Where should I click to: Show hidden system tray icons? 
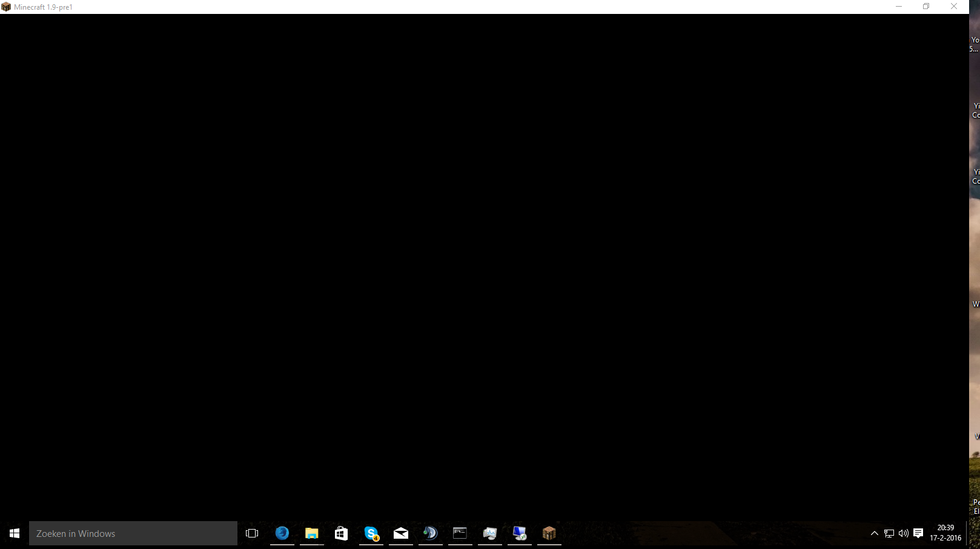coord(874,533)
